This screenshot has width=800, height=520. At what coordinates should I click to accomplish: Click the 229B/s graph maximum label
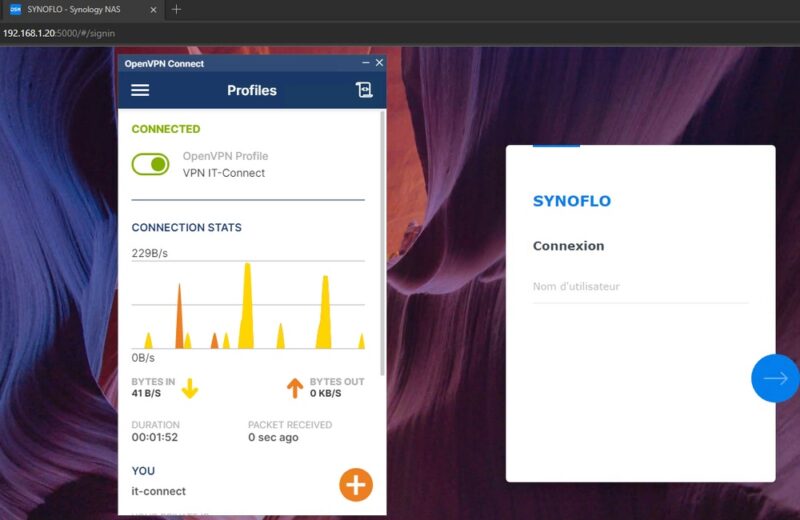(x=149, y=253)
